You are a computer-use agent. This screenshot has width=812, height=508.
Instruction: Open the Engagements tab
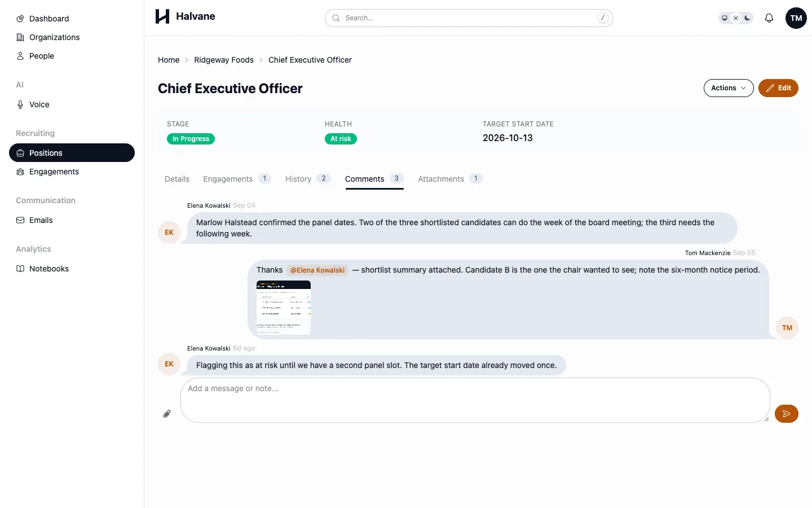(x=237, y=179)
